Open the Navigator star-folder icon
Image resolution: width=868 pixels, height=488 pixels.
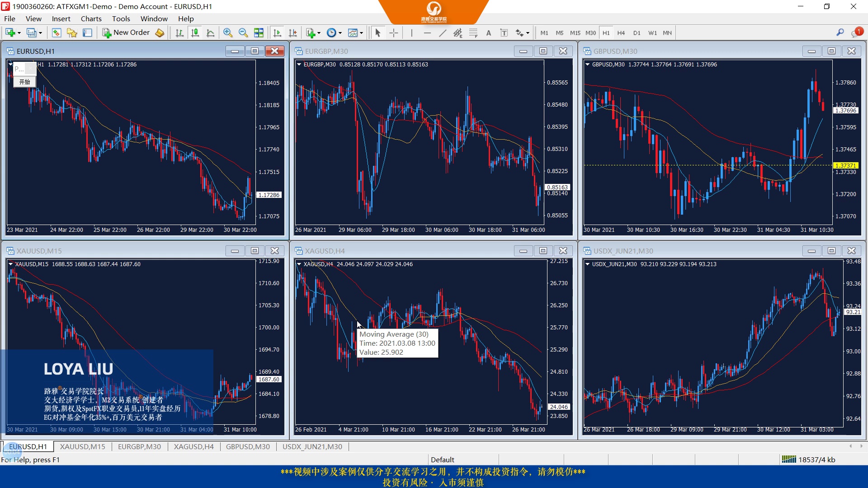(72, 33)
